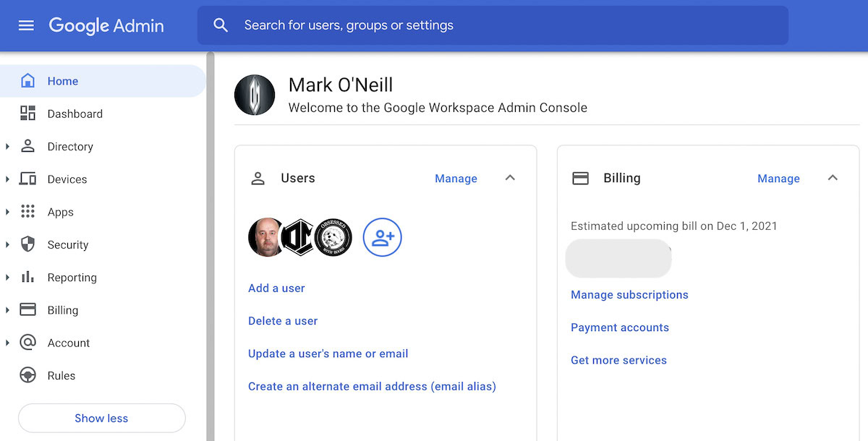Click the search users and settings field
Viewport: 868px width, 441px height.
coord(492,25)
